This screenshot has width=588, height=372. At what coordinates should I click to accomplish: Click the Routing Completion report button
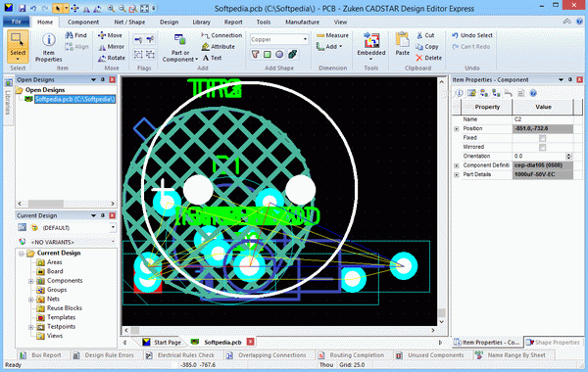[352, 355]
